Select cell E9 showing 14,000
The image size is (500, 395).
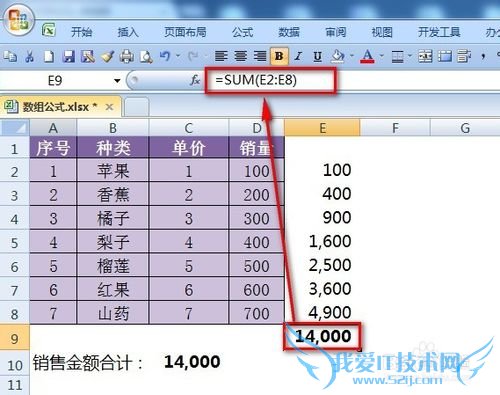point(322,336)
